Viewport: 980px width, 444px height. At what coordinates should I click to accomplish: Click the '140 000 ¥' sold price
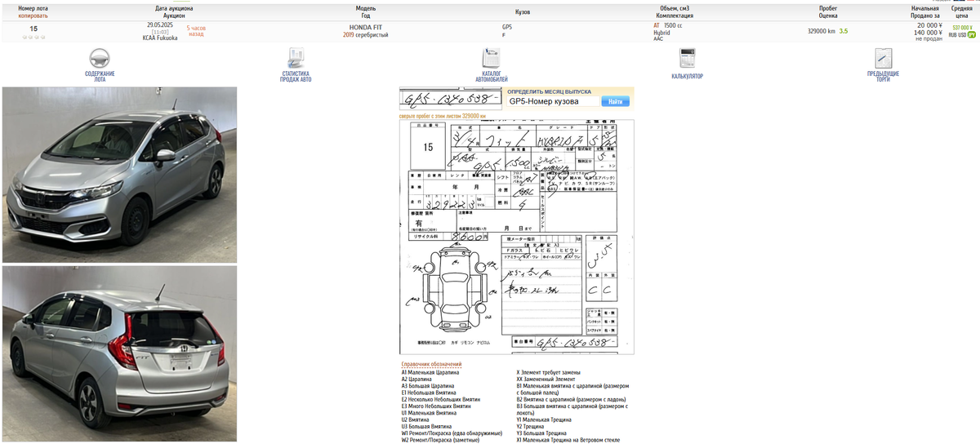tap(928, 33)
